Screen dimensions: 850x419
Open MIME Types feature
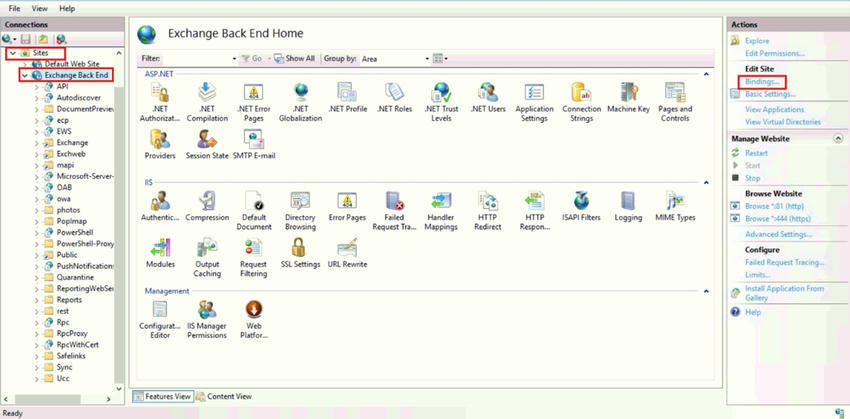point(675,207)
